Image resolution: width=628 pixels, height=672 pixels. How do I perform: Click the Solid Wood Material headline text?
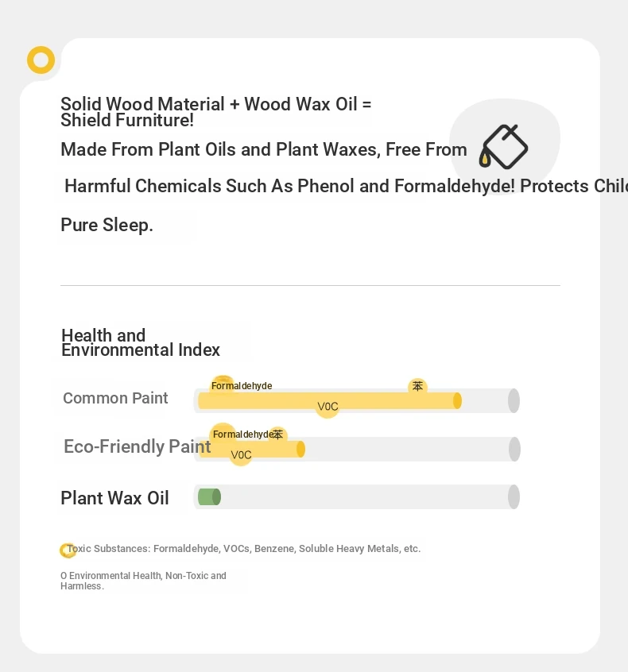pyautogui.click(x=215, y=112)
